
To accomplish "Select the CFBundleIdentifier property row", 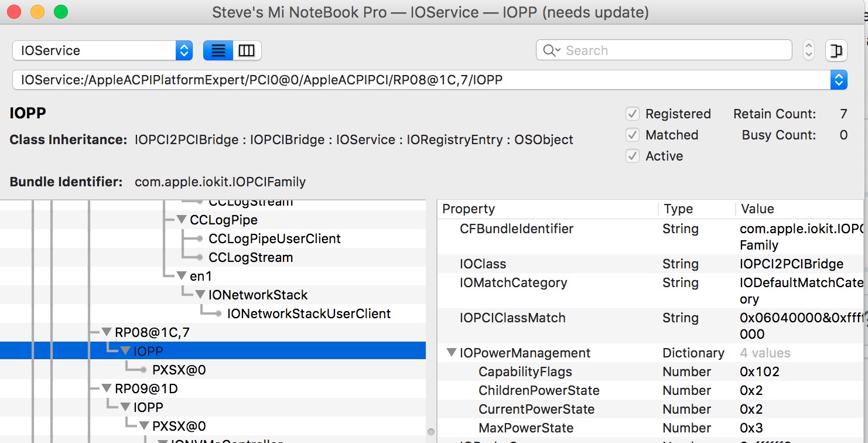I will pos(650,237).
